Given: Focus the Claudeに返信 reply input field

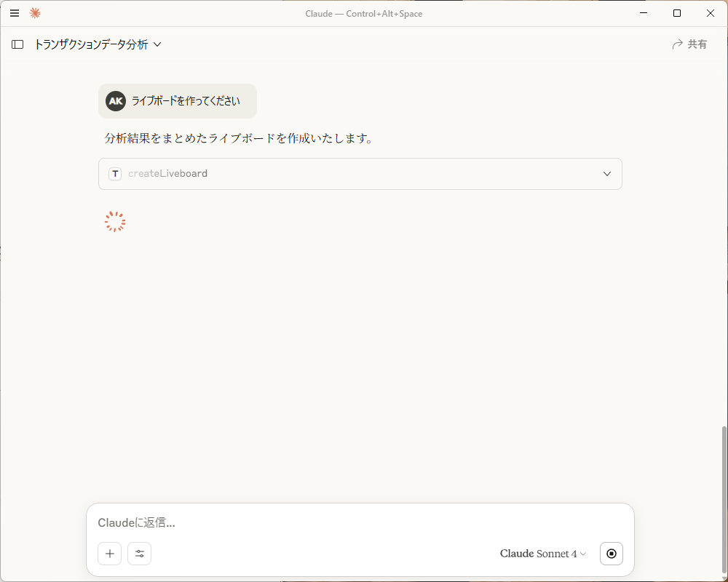Looking at the screenshot, I should coord(360,522).
